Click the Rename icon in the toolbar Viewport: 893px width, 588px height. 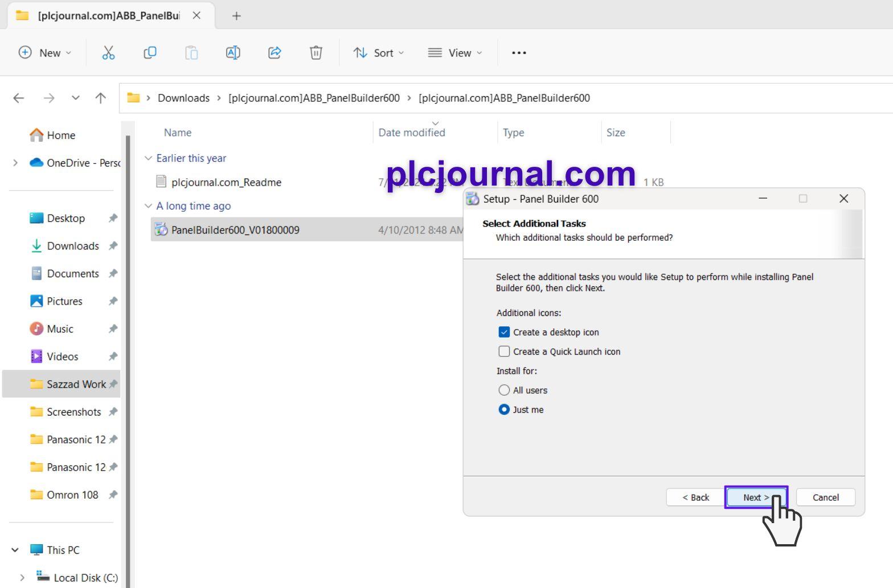pos(233,53)
